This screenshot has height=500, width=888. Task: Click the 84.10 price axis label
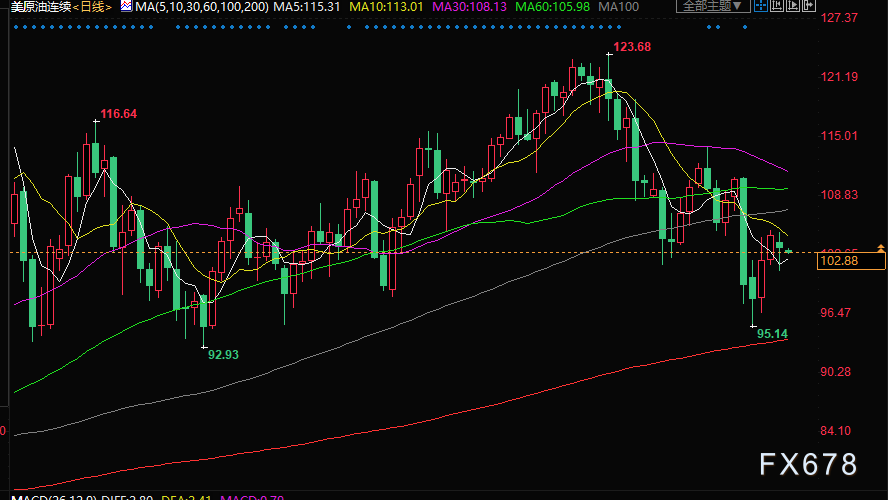click(835, 431)
